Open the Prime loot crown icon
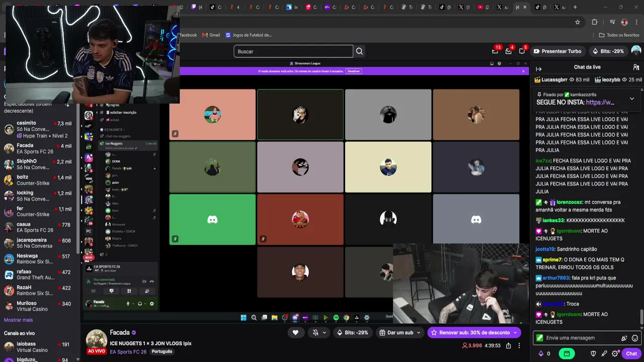The image size is (644, 362). [495, 51]
